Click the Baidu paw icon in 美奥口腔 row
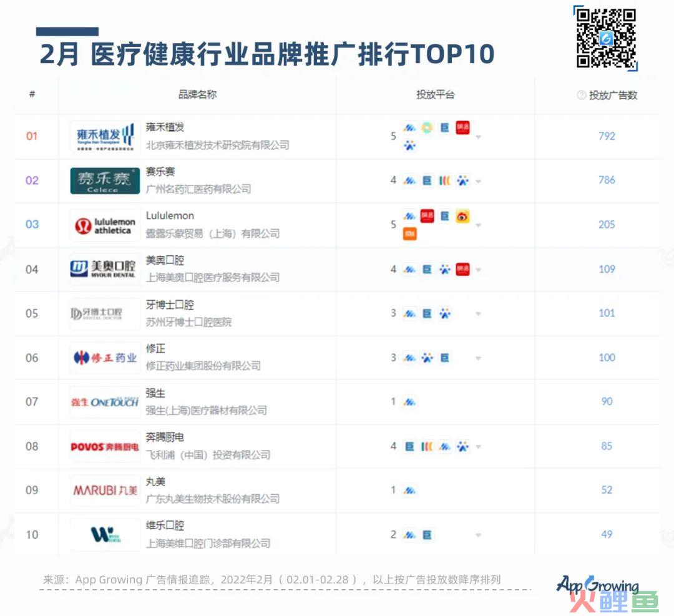 tap(445, 270)
